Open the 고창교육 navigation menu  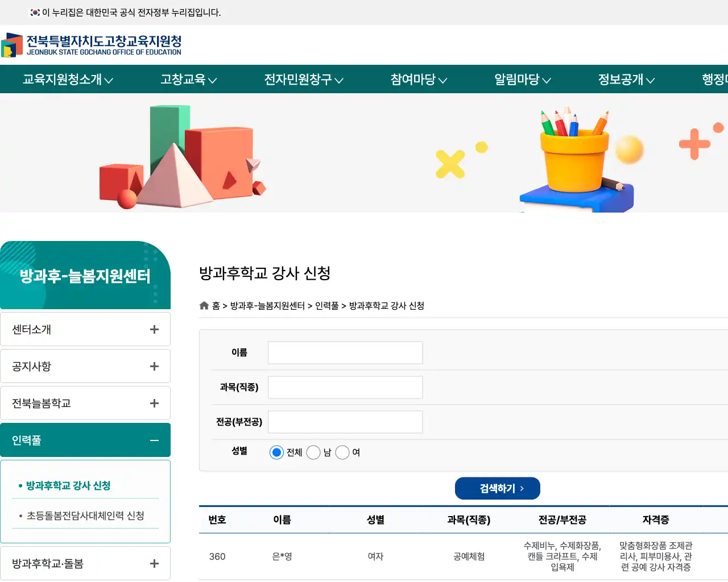pos(187,80)
